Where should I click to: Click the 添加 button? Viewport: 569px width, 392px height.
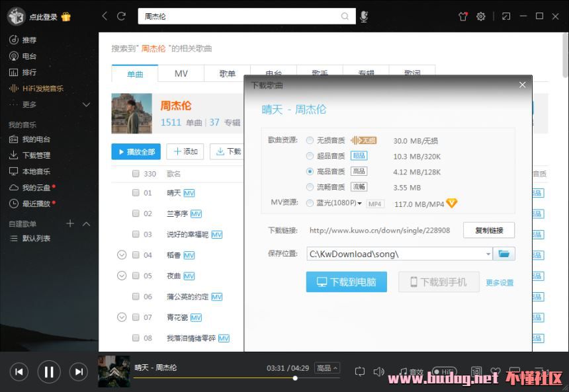pyautogui.click(x=185, y=151)
